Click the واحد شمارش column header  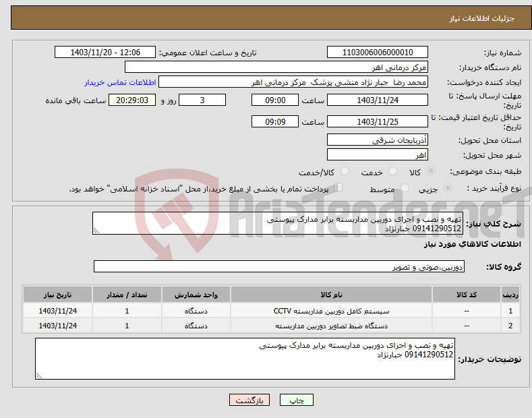196,295
